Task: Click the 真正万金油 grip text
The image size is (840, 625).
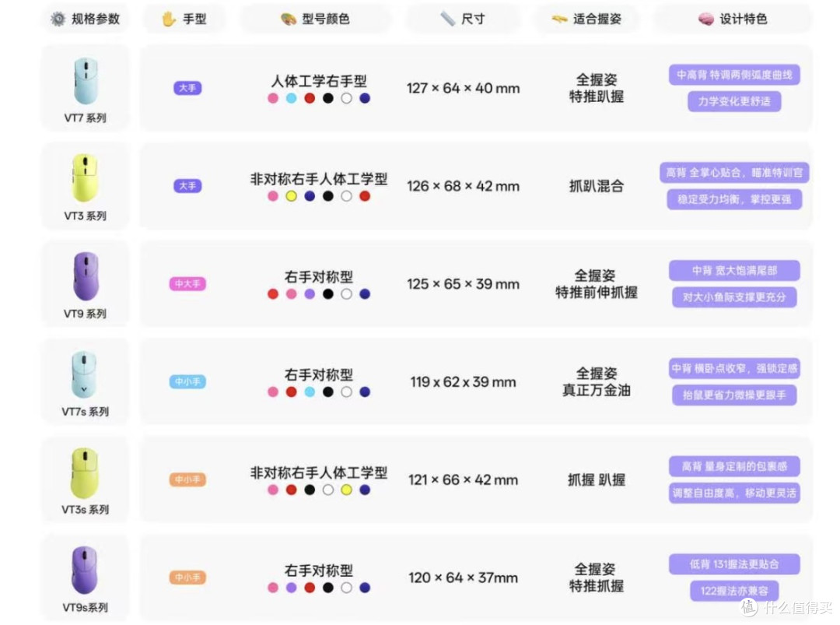Action: pyautogui.click(x=597, y=390)
